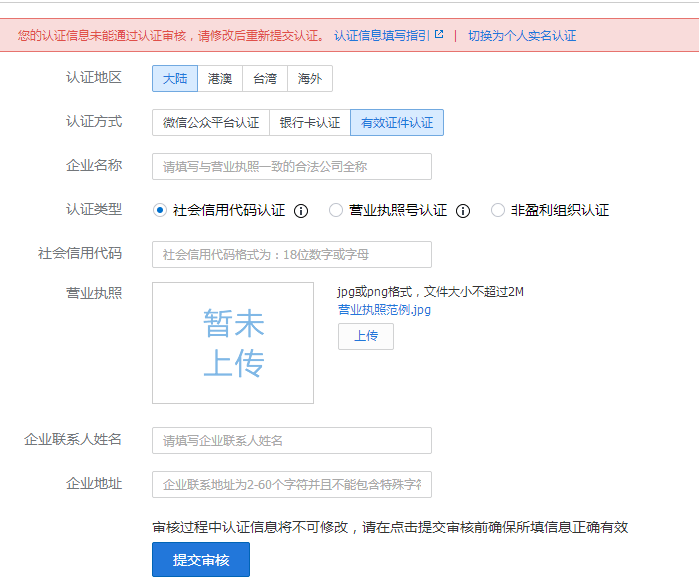
Task: Click external link icon after 认证信息填写指引
Action: (439, 35)
